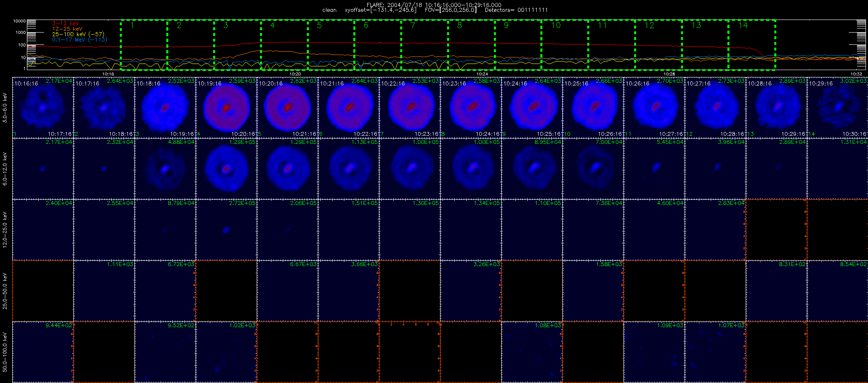Open the 50-100 keV image labeled 1.08E+03
Screen dimensions: 868x383
pos(532,352)
